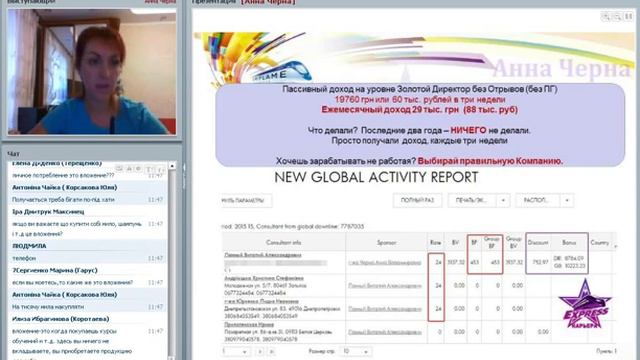
Task: Click the 11:47 timestamp beside телефон
Action: [155, 258]
